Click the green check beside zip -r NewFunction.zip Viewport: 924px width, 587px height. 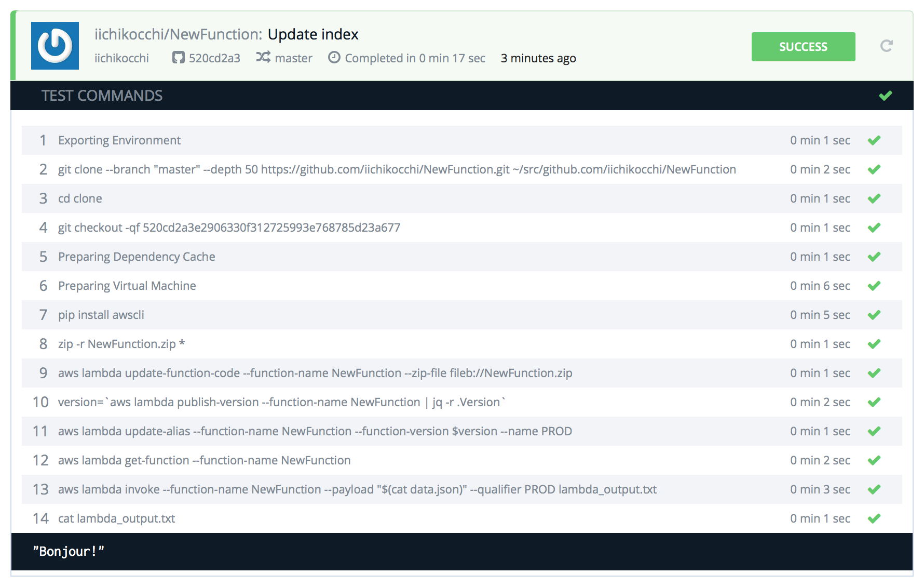pos(874,343)
